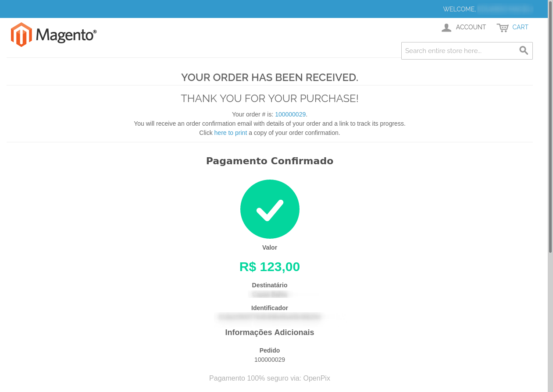Click the green payment confirmed checkmark icon
The height and width of the screenshot is (392, 553).
pyautogui.click(x=270, y=209)
